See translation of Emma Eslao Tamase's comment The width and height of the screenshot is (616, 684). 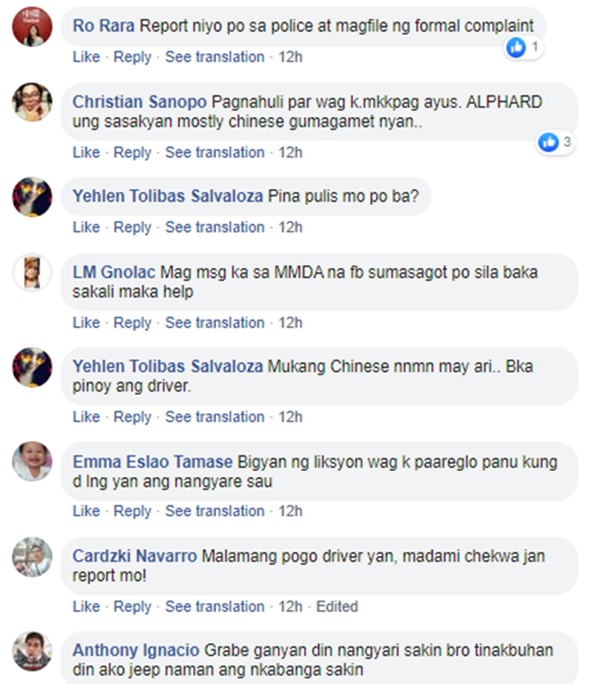pos(214,512)
